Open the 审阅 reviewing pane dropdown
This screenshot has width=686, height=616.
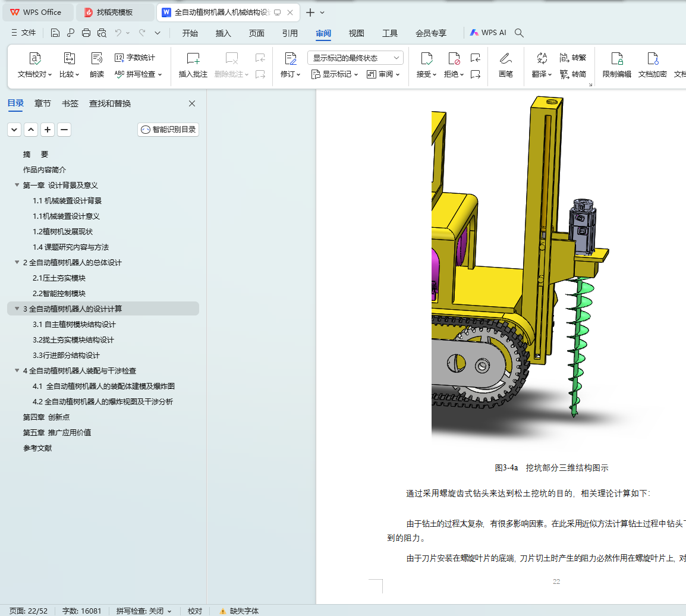(x=383, y=74)
